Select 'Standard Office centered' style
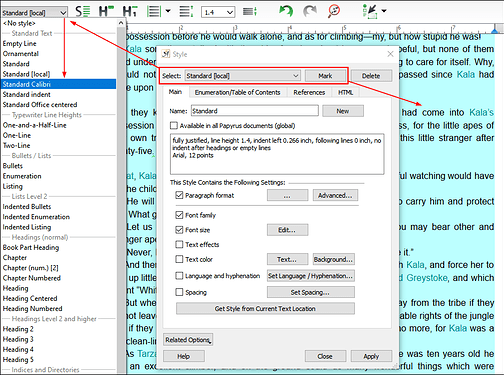Screen dimensions: 504x375 click(x=58, y=105)
